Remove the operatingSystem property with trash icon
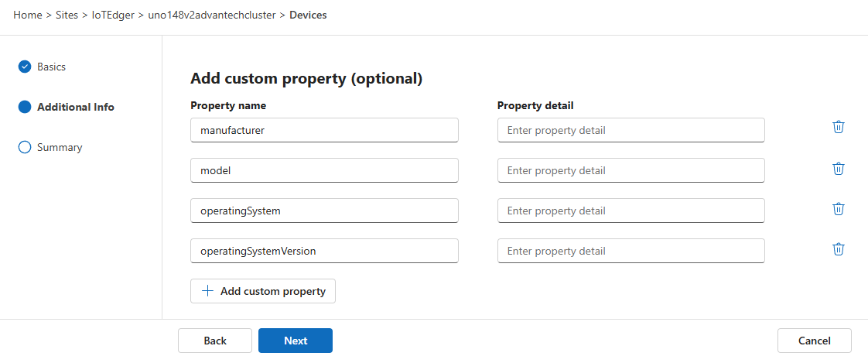 coord(838,208)
